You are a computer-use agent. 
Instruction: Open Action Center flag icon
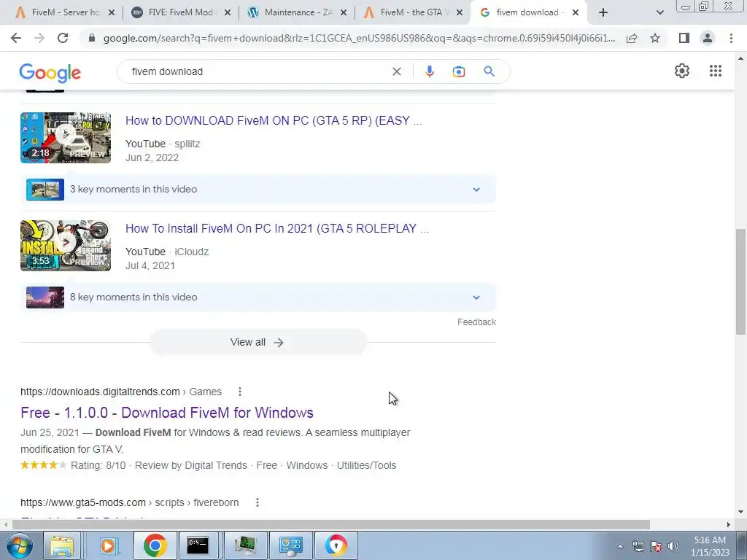coord(656,546)
